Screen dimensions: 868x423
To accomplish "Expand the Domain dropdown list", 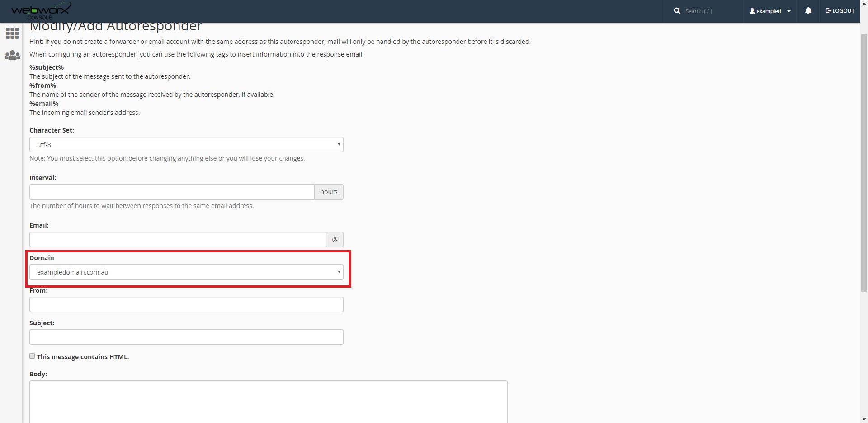I will point(186,272).
